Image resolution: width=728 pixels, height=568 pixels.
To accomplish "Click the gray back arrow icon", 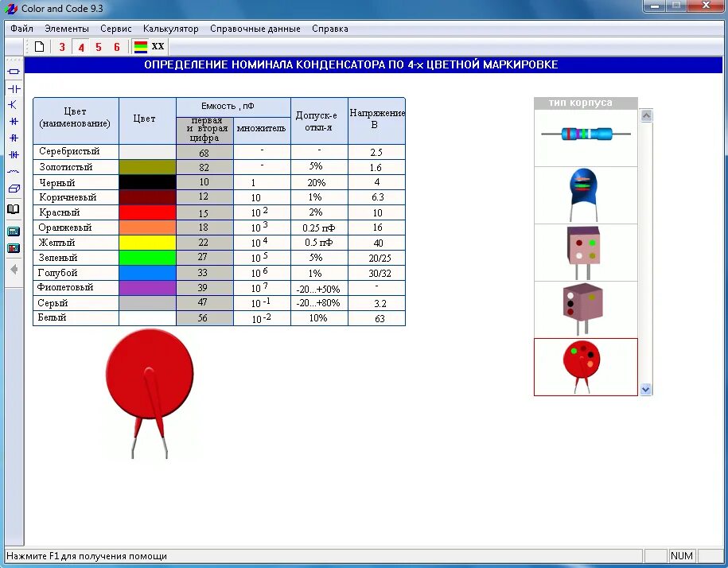I will tap(14, 269).
